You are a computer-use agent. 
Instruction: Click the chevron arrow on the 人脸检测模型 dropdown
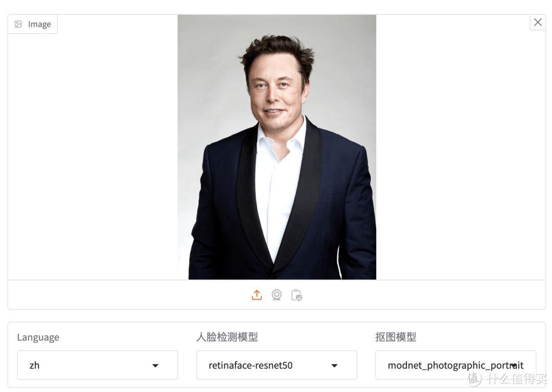334,365
